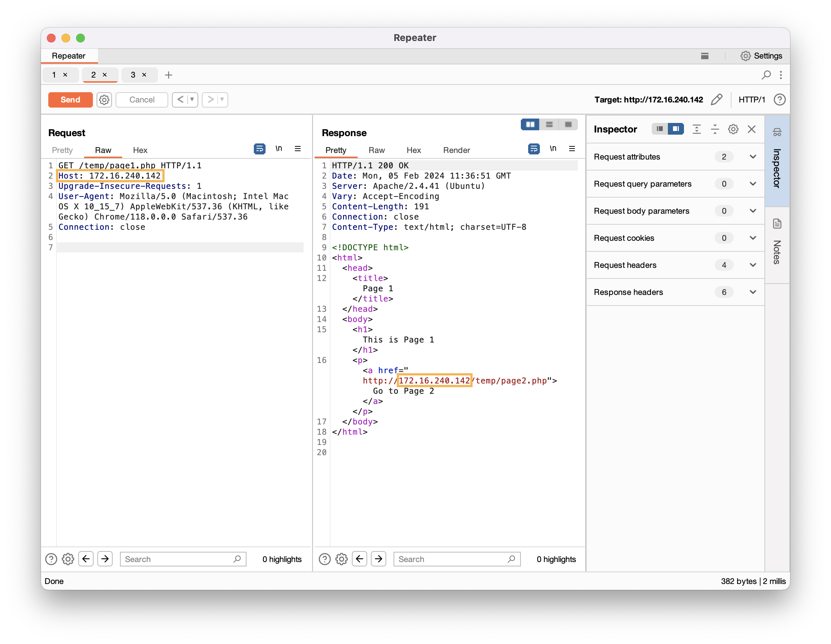
Task: Toggle non-printable characters in Response editor
Action: click(x=553, y=149)
